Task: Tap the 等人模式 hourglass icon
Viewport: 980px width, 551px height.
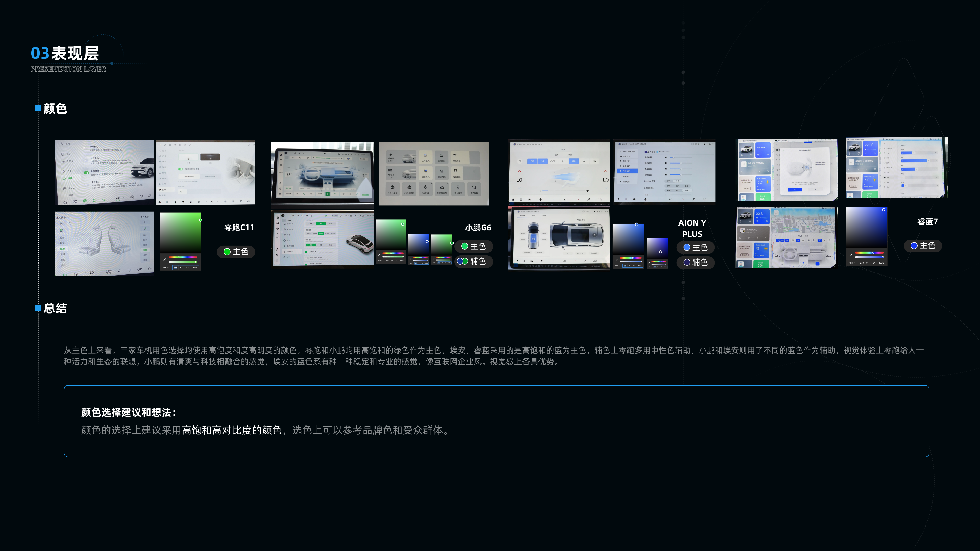Action: (458, 188)
